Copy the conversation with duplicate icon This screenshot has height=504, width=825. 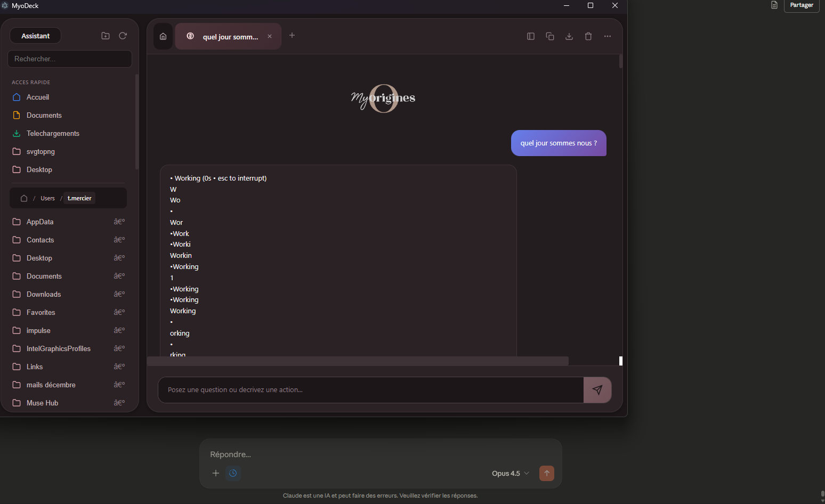(550, 36)
